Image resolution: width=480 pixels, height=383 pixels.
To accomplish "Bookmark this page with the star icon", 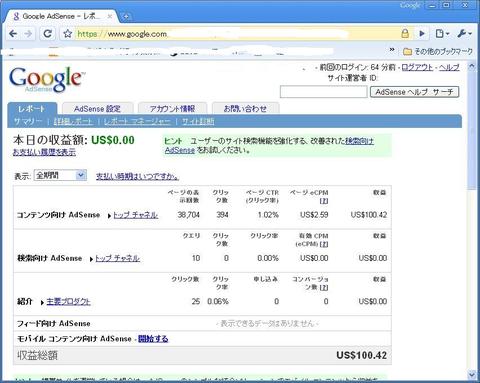I will point(68,33).
